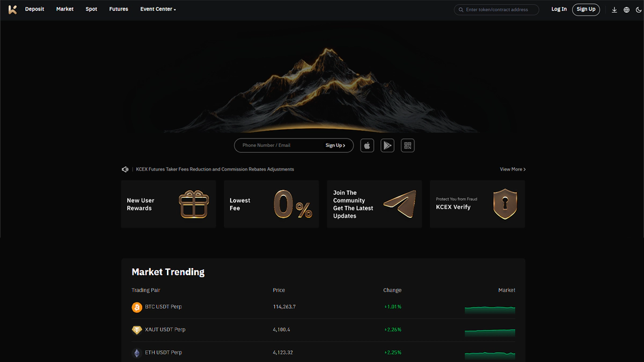Toggle dark mode moon icon
Image resolution: width=644 pixels, height=362 pixels.
[638, 10]
